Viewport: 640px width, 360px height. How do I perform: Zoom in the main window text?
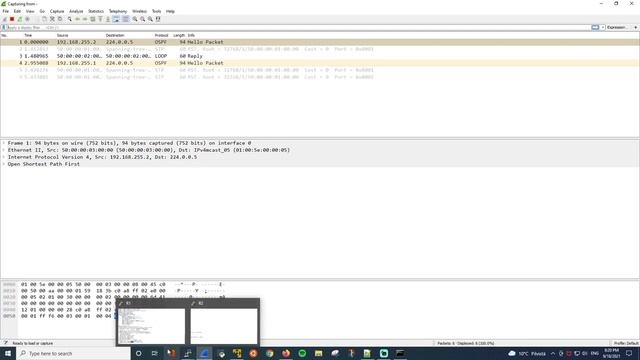click(135, 19)
